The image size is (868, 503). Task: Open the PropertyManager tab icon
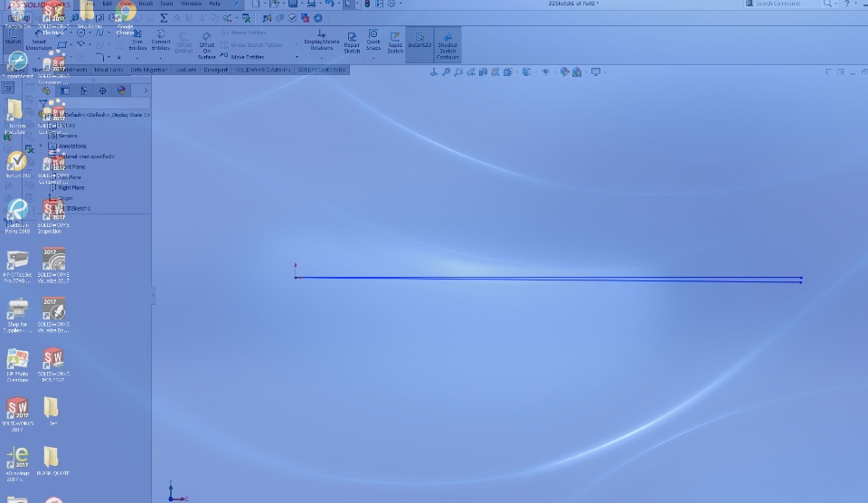tap(65, 90)
